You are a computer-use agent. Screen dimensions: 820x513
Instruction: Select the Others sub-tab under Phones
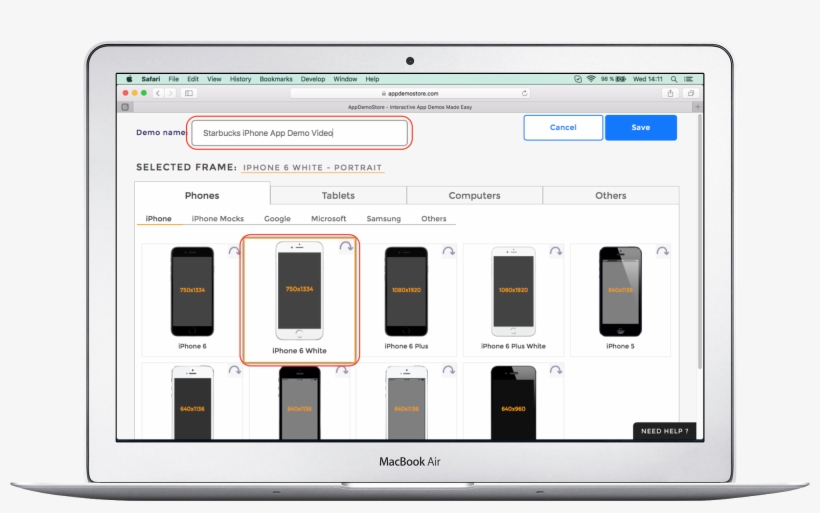[434, 219]
